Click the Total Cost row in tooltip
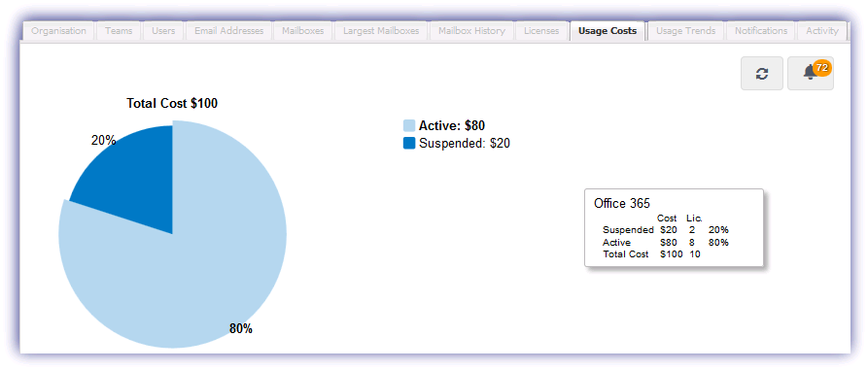Screen dimensions: 868x370 pos(651,254)
